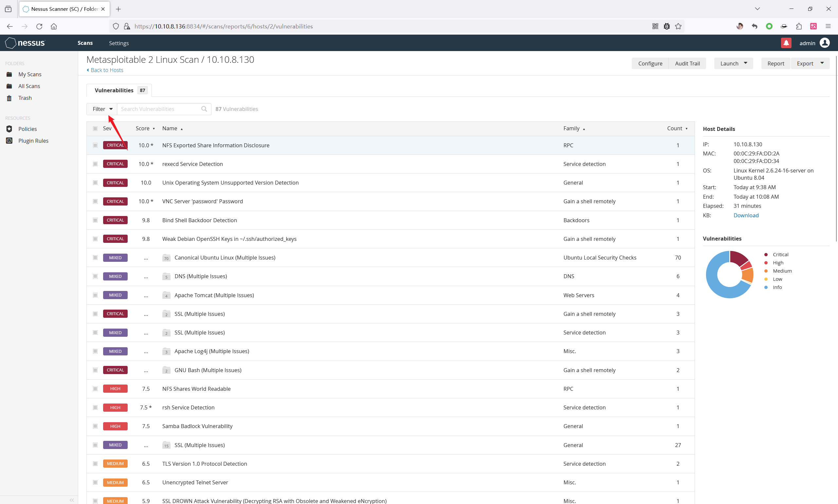Click the Nessus logo

(x=25, y=43)
